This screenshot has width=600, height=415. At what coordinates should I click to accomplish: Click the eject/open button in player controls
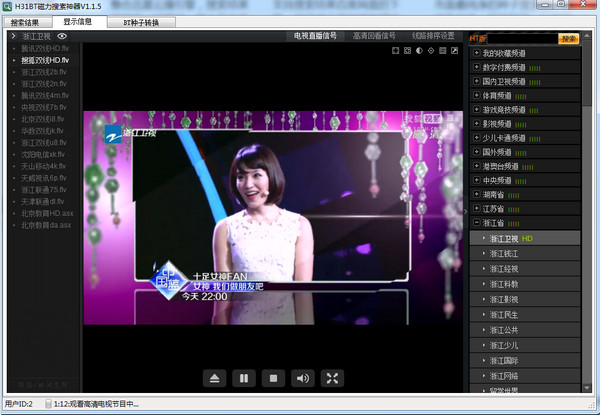click(214, 378)
